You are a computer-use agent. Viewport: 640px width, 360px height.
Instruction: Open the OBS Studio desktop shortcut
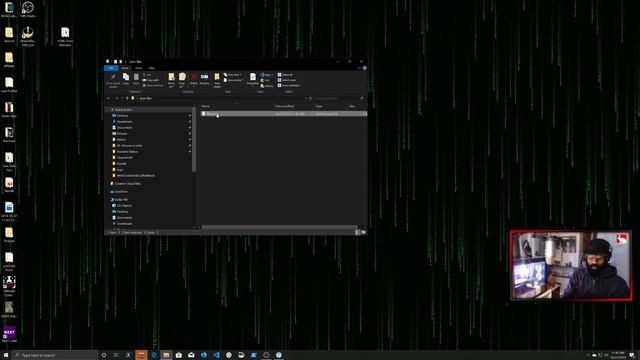click(27, 9)
